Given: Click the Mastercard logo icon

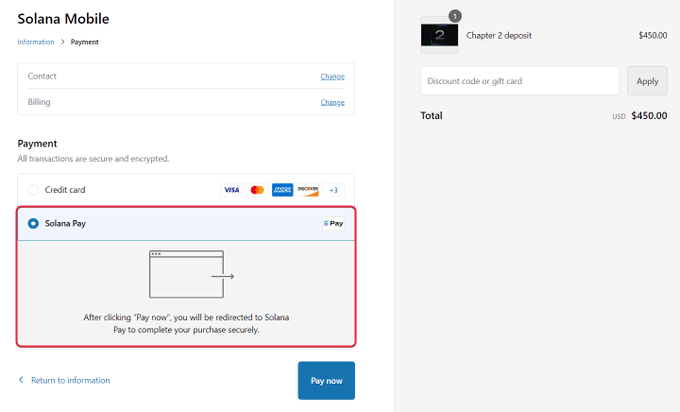Looking at the screenshot, I should coord(257,190).
